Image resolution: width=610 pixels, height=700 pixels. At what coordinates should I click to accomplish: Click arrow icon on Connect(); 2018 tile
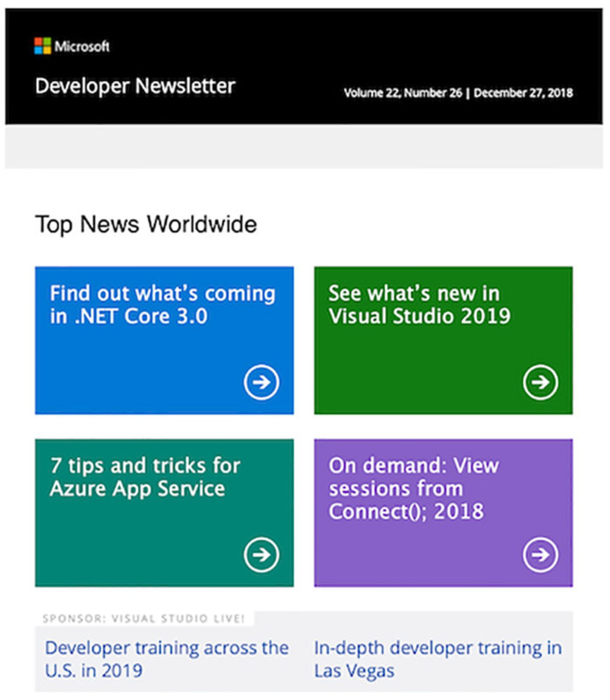540,555
